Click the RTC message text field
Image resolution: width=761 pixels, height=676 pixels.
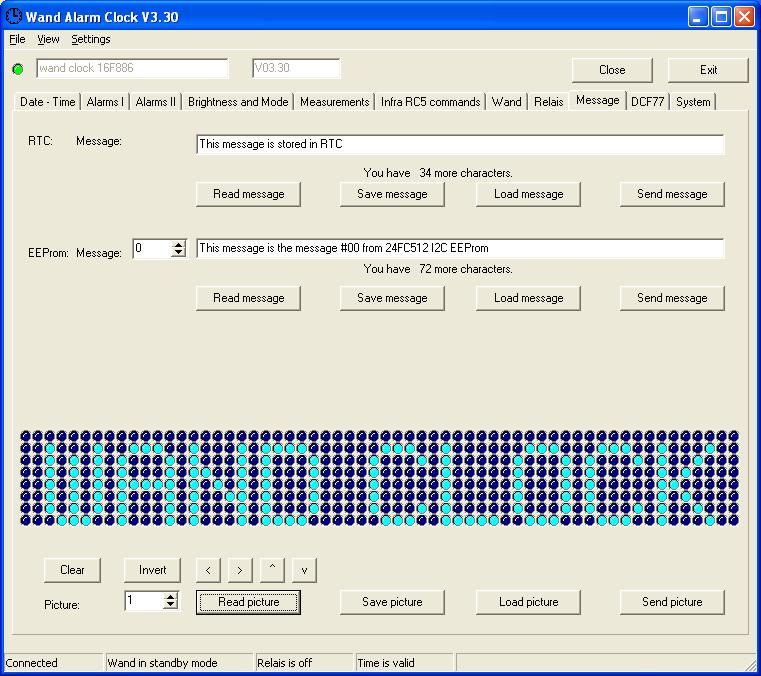(x=460, y=144)
